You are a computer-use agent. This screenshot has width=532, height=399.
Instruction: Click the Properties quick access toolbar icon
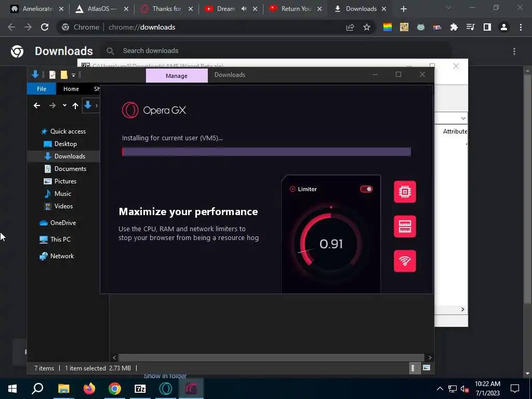(x=52, y=75)
